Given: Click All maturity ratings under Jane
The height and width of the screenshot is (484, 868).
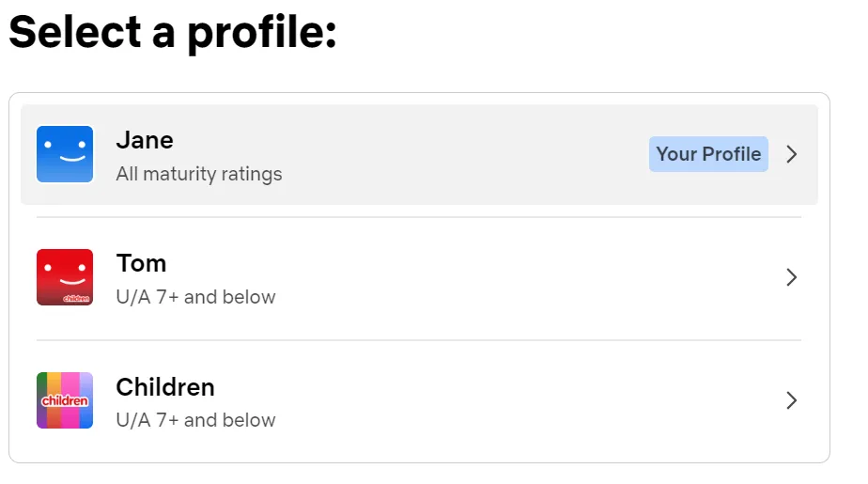Looking at the screenshot, I should point(199,174).
